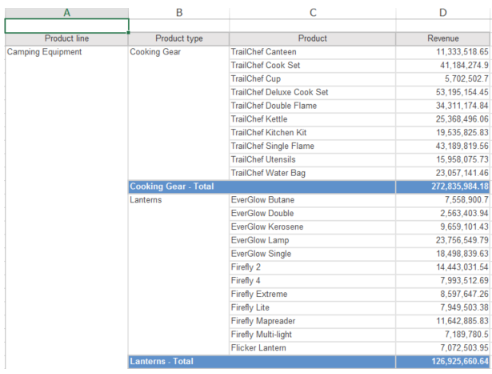Click the Lanterns - Total row label

pyautogui.click(x=262, y=362)
